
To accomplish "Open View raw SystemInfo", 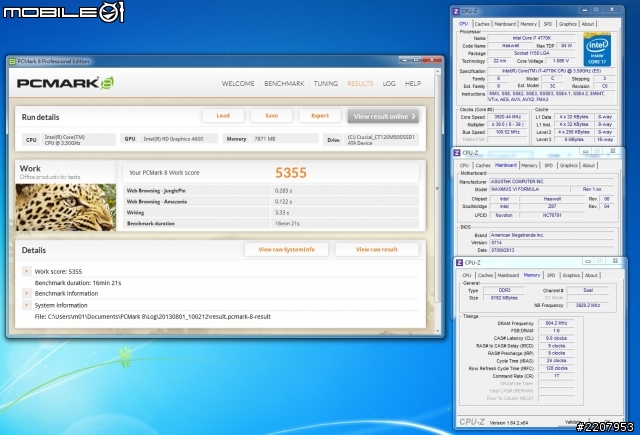I will [x=287, y=249].
